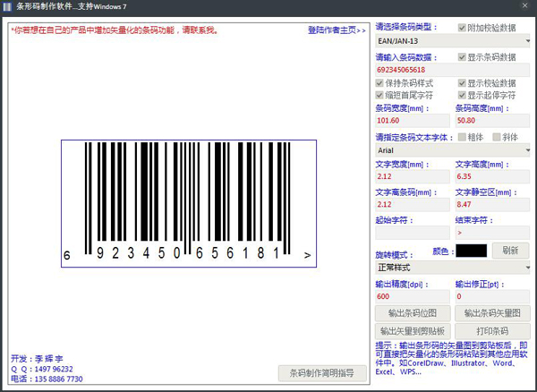Viewport: 537px width, 392px height.
Task: Click the 开发 developer name text
Action: (37, 359)
